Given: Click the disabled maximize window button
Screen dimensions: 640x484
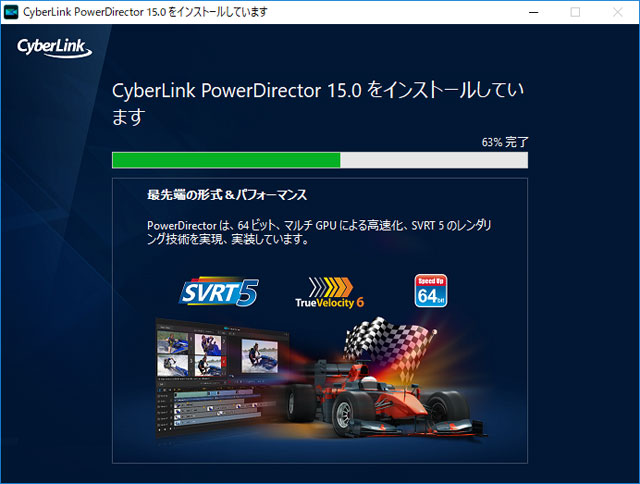Looking at the screenshot, I should 575,12.
